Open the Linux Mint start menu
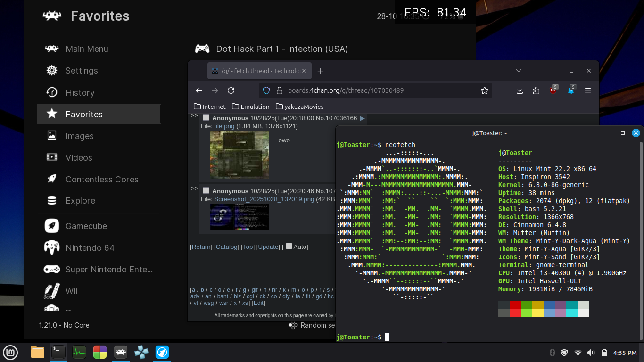 [10, 352]
